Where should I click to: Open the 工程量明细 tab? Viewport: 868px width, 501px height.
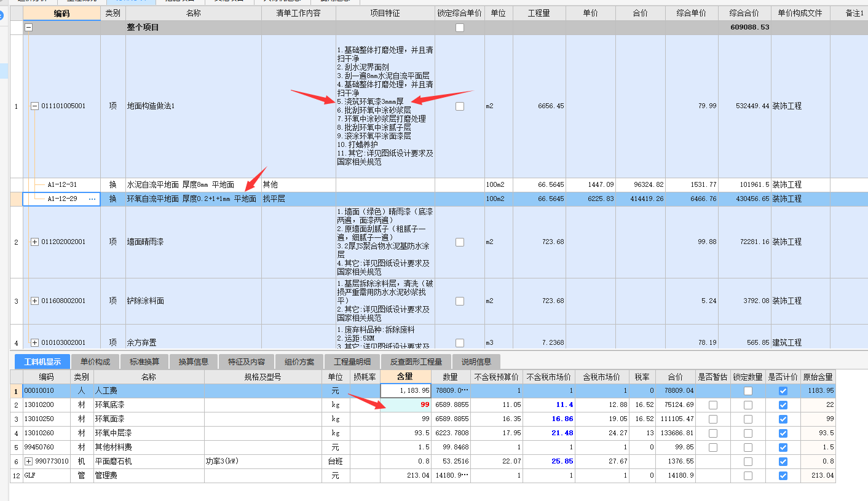pos(352,361)
